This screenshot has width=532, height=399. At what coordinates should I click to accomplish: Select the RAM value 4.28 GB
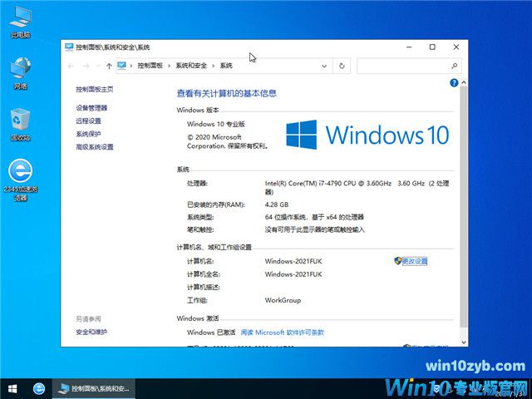coord(277,204)
